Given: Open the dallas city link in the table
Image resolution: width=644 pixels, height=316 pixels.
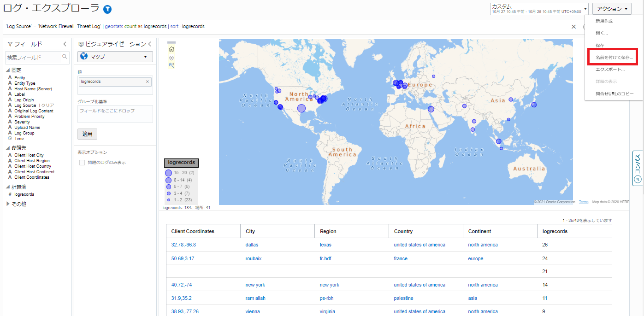Looking at the screenshot, I should pyautogui.click(x=252, y=245).
